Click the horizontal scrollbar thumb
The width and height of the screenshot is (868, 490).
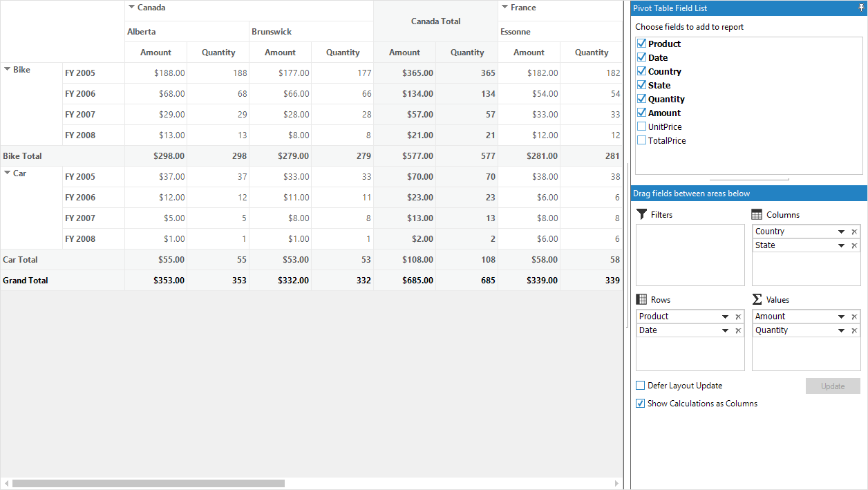click(x=149, y=484)
